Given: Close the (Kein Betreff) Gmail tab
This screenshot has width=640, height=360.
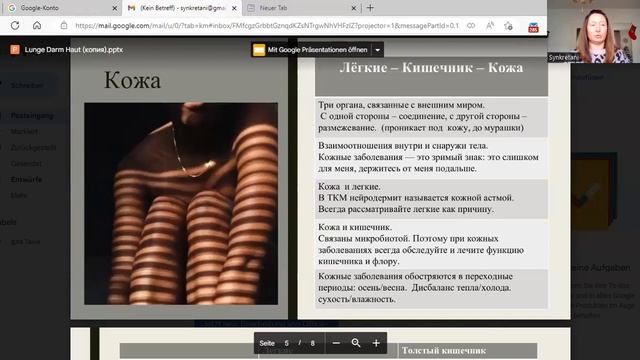Looking at the screenshot, I should coord(234,8).
